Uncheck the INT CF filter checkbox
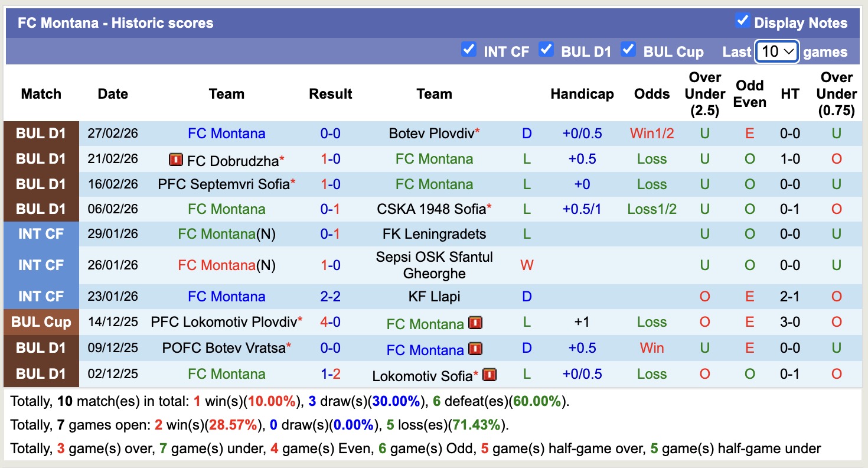 (469, 50)
